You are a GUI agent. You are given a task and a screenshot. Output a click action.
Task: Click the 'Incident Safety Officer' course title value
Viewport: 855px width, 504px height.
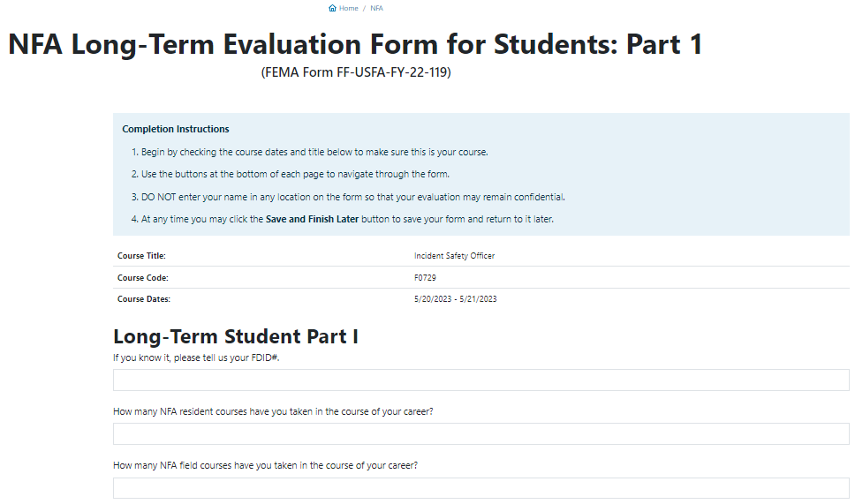[x=454, y=256]
